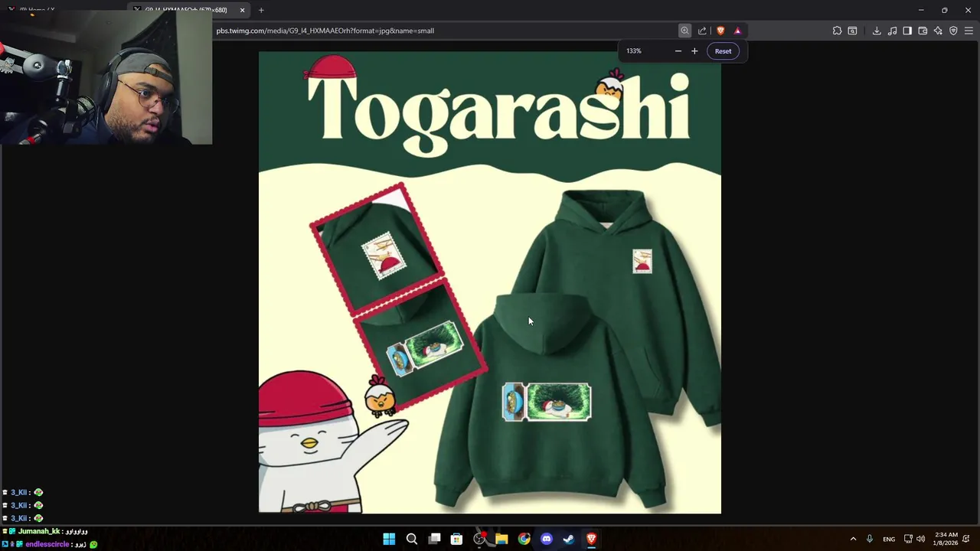This screenshot has width=980, height=551.
Task: Launch Microsoft Store from taskbar
Action: click(x=456, y=539)
